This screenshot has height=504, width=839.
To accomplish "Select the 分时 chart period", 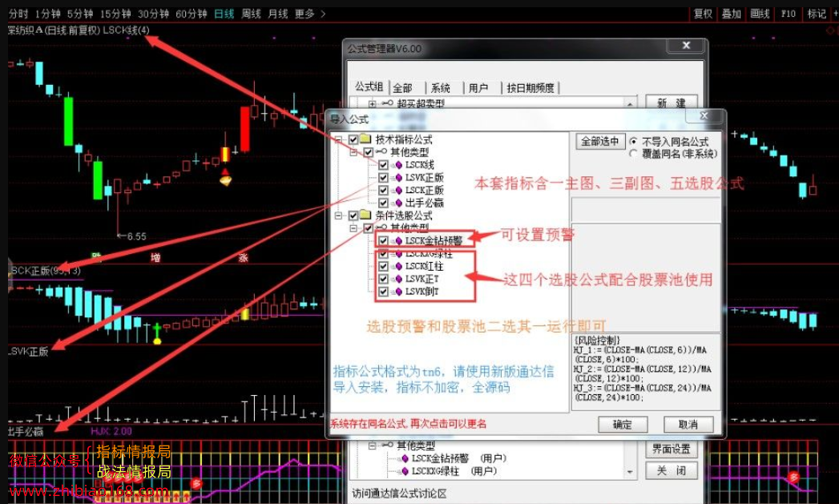I will coord(18,14).
